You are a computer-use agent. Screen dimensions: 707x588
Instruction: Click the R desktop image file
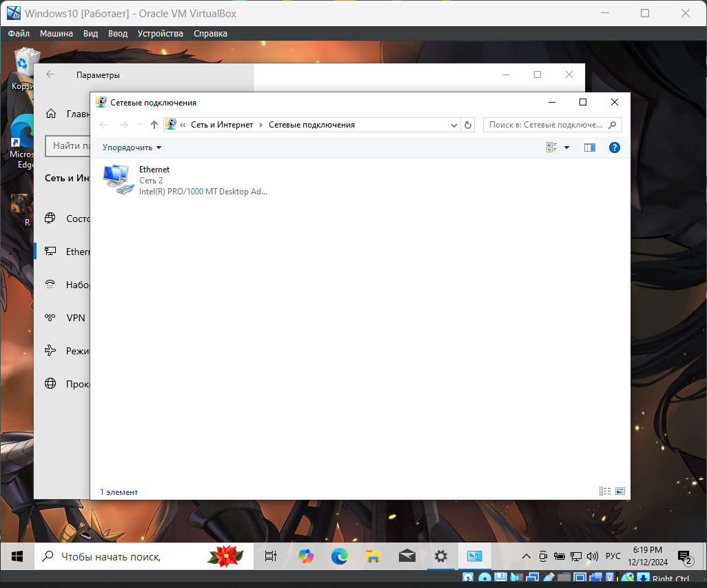pos(23,210)
